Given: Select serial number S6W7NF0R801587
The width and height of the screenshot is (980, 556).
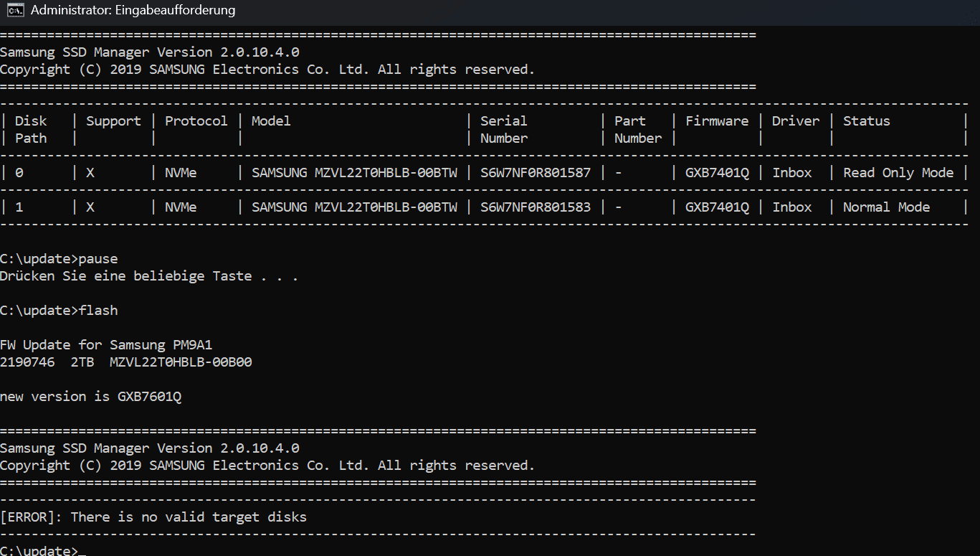Looking at the screenshot, I should (x=535, y=173).
